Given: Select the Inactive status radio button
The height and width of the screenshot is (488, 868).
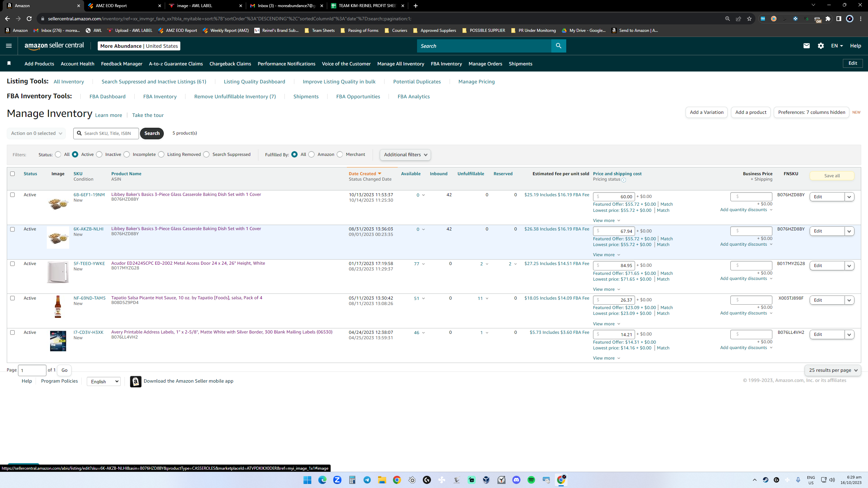Looking at the screenshot, I should pos(99,155).
